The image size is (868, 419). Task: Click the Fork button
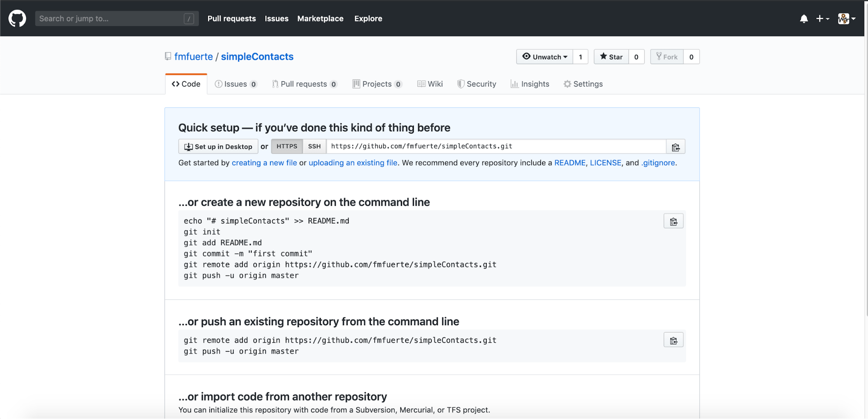tap(667, 56)
